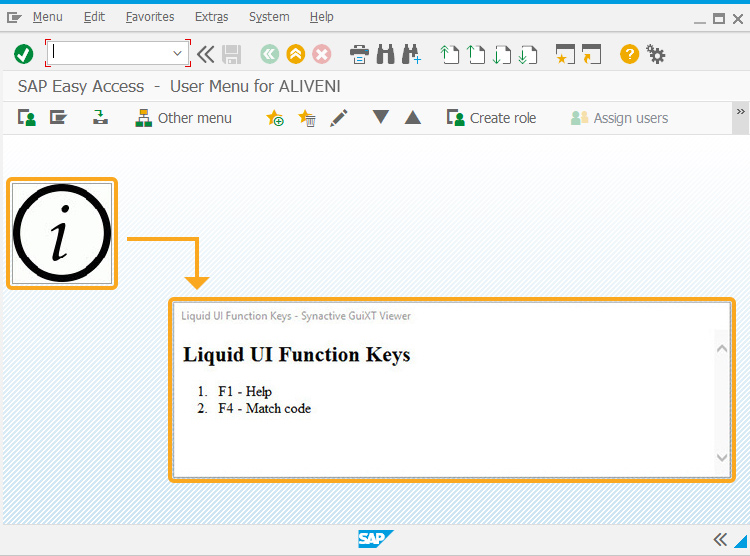The width and height of the screenshot is (750, 556).
Task: Click the Find Next binoculars-plus icon
Action: [411, 54]
